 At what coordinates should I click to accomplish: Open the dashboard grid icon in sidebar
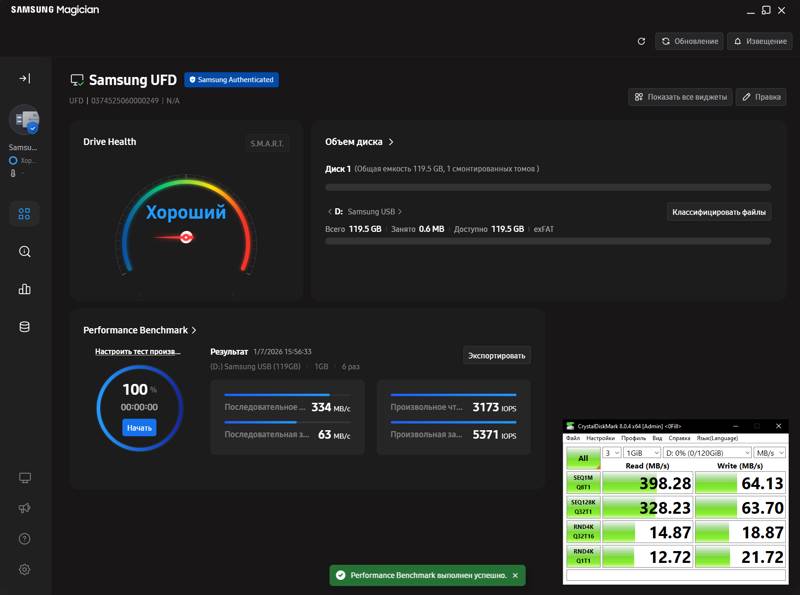(x=24, y=214)
